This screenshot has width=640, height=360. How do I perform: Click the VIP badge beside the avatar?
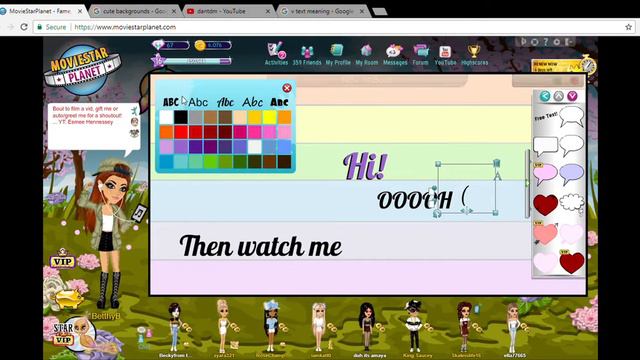[62, 260]
